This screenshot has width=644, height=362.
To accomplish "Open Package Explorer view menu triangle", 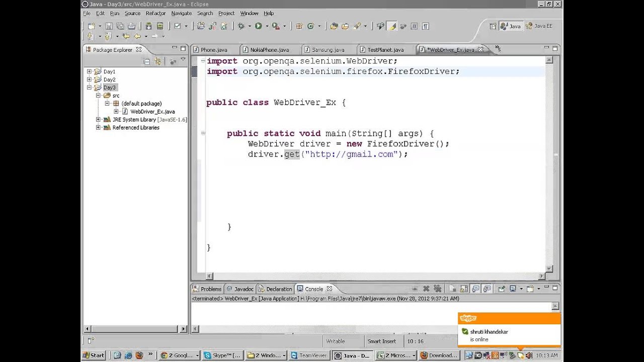I will tap(183, 60).
